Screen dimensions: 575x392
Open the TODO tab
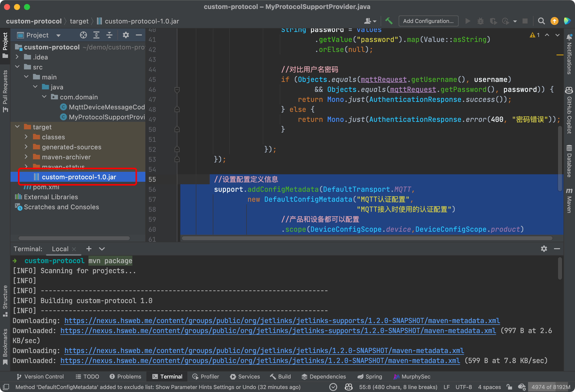[x=87, y=377]
